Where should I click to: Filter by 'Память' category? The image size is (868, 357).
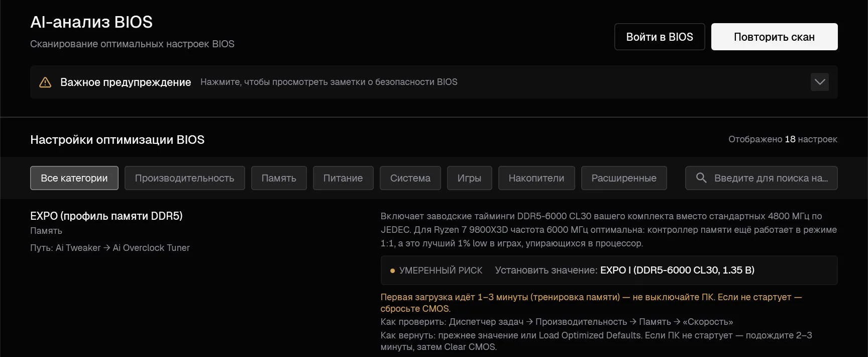[279, 178]
